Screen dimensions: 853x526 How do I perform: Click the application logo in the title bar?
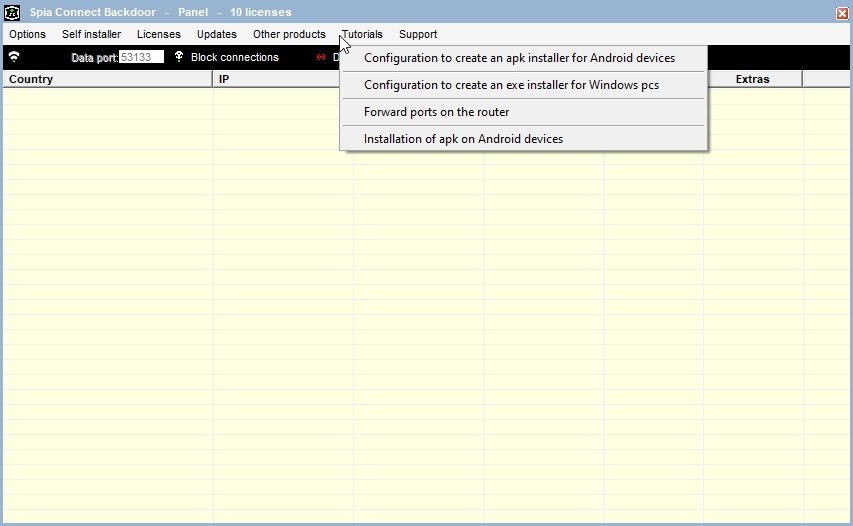pos(12,12)
